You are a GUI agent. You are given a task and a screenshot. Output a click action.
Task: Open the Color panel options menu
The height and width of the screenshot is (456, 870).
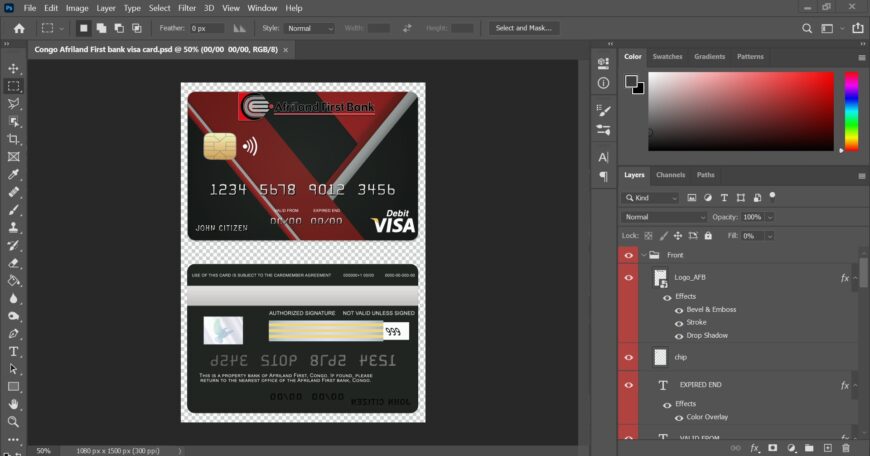(x=862, y=57)
